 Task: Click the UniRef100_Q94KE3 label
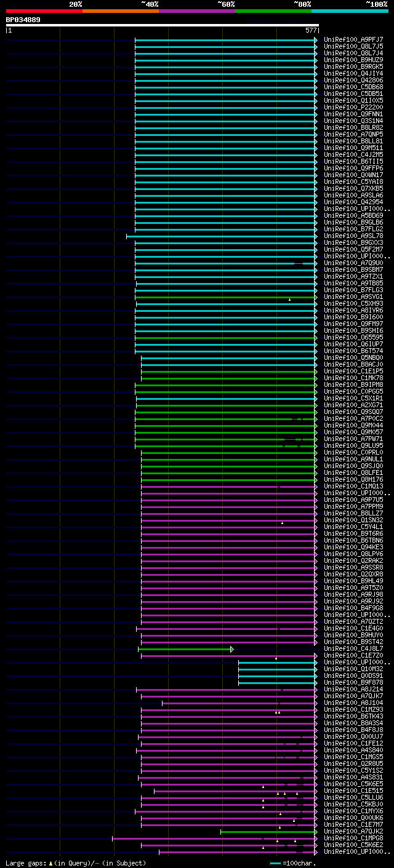(353, 547)
